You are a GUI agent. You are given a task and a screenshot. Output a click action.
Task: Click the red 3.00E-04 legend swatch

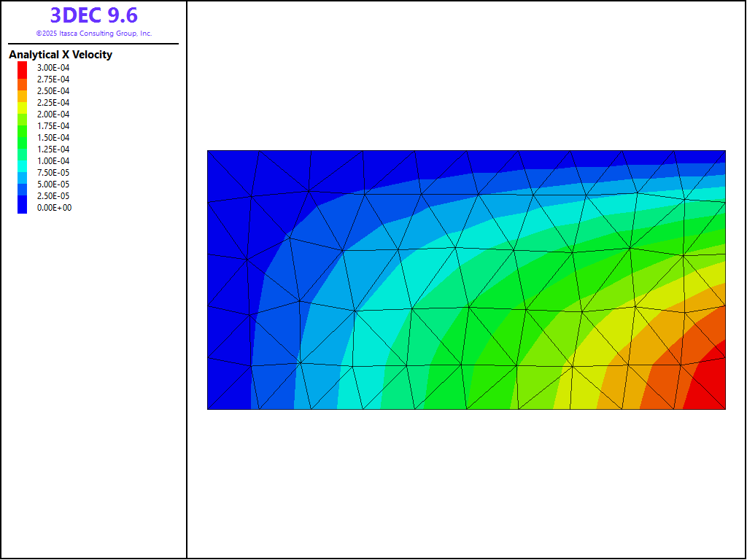pos(22,69)
